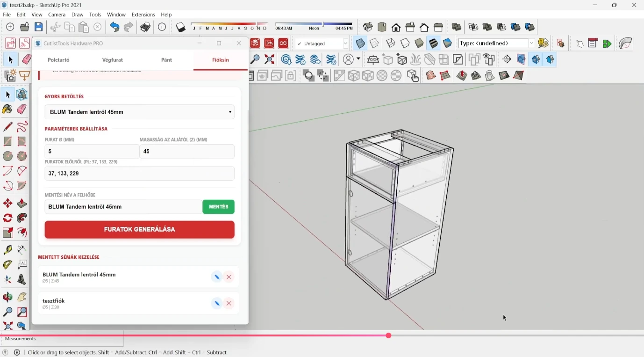
Task: Open the Gyors betöltés preset dropdown
Action: click(140, 112)
